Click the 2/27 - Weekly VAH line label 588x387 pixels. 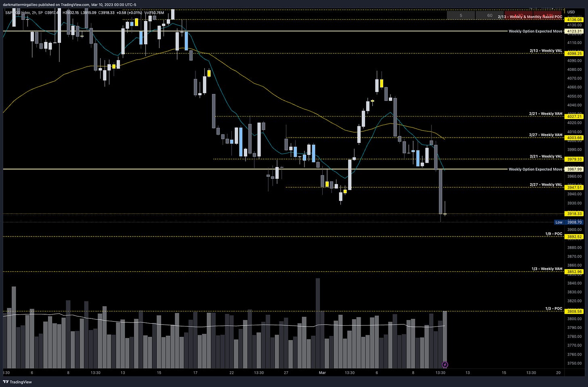click(546, 135)
